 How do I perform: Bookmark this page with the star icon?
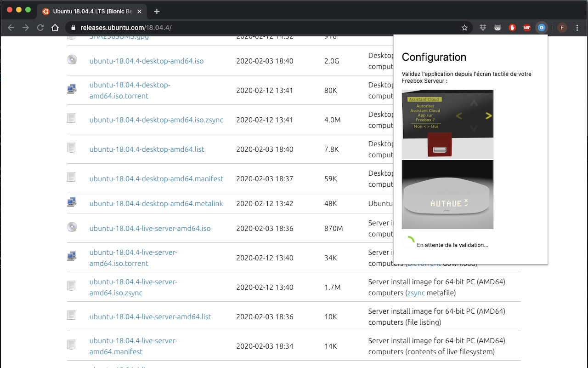464,28
